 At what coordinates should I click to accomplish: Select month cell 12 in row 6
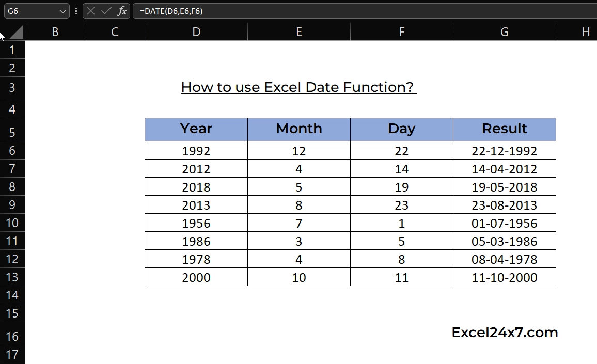(299, 150)
